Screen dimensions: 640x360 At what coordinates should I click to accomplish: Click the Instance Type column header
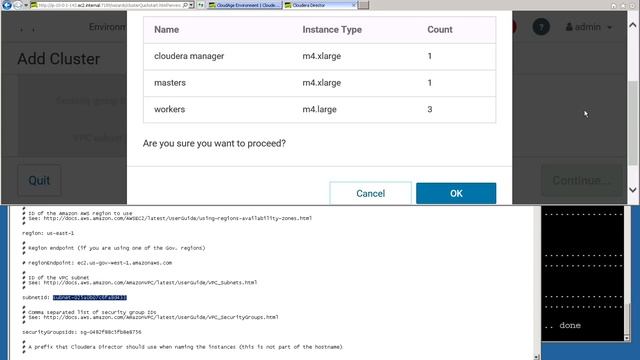click(332, 29)
